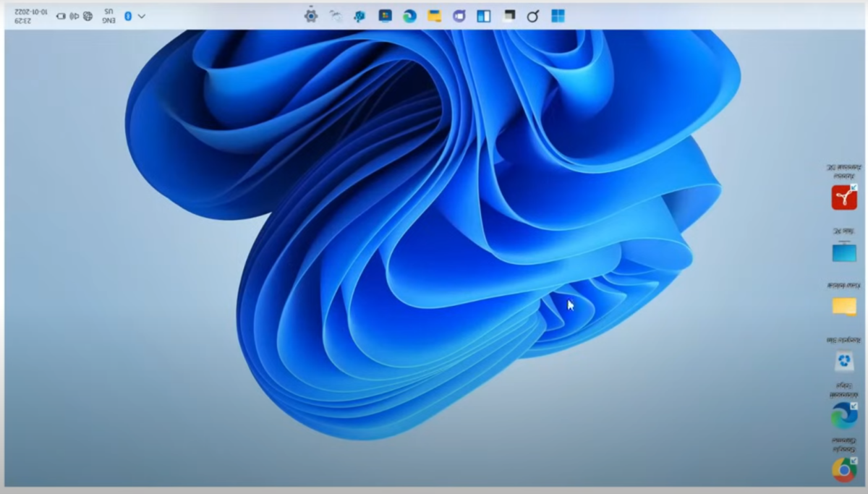This screenshot has height=494, width=868.
Task: Click the volume speaker icon
Action: tap(75, 16)
